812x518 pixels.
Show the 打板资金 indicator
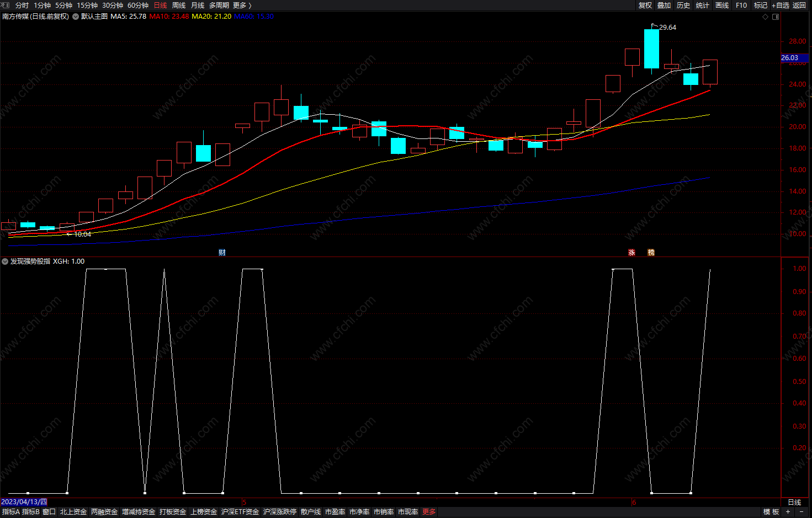tap(173, 512)
